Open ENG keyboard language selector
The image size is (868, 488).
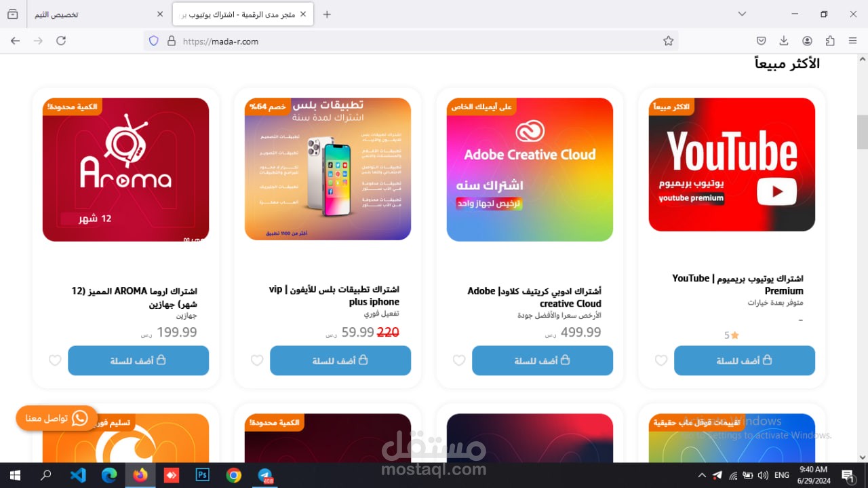click(782, 475)
